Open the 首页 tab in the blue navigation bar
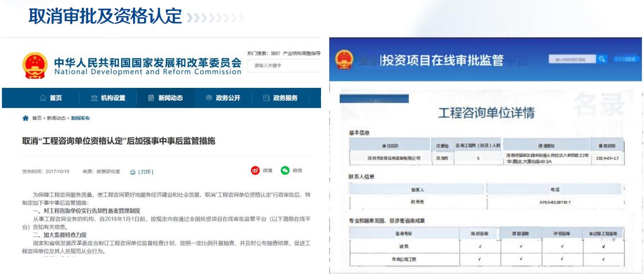Image resolution: width=644 pixels, height=277 pixels. pos(51,98)
